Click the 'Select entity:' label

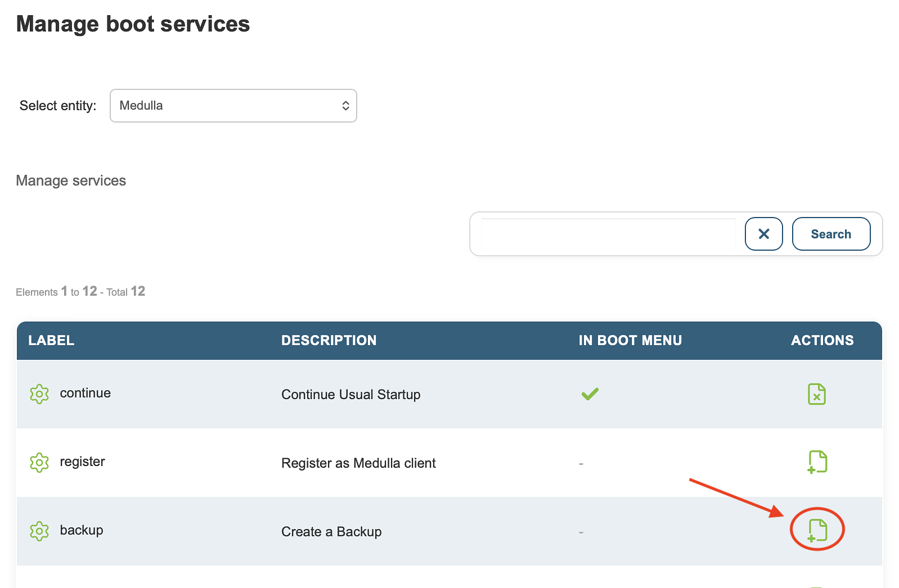[58, 106]
